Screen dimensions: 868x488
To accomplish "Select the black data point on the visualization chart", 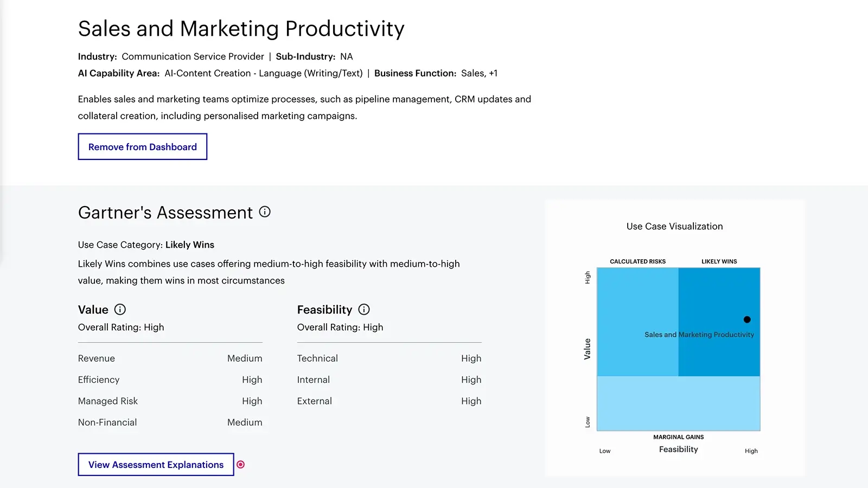I will 747,319.
